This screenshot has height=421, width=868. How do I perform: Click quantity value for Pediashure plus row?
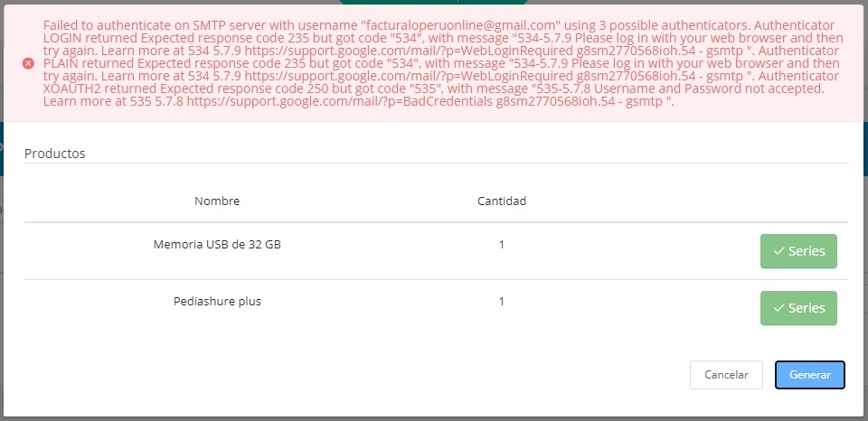click(502, 302)
